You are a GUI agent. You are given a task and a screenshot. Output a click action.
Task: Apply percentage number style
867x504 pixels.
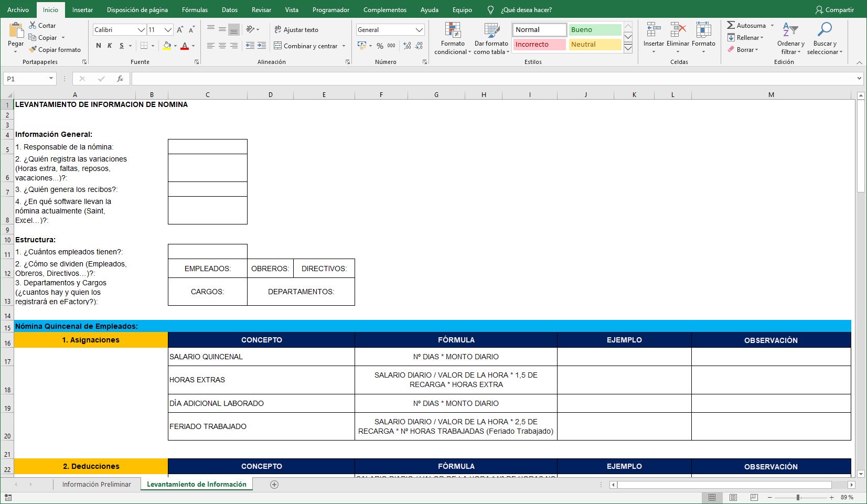(379, 46)
